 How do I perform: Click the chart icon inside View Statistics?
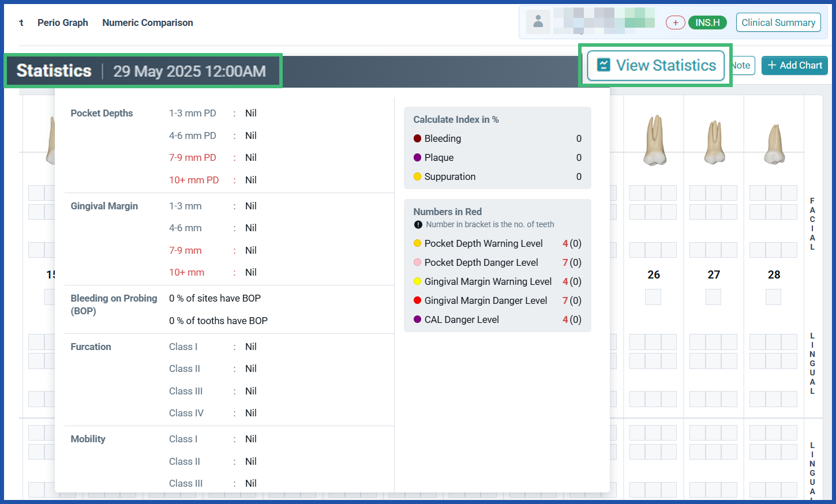click(x=603, y=65)
